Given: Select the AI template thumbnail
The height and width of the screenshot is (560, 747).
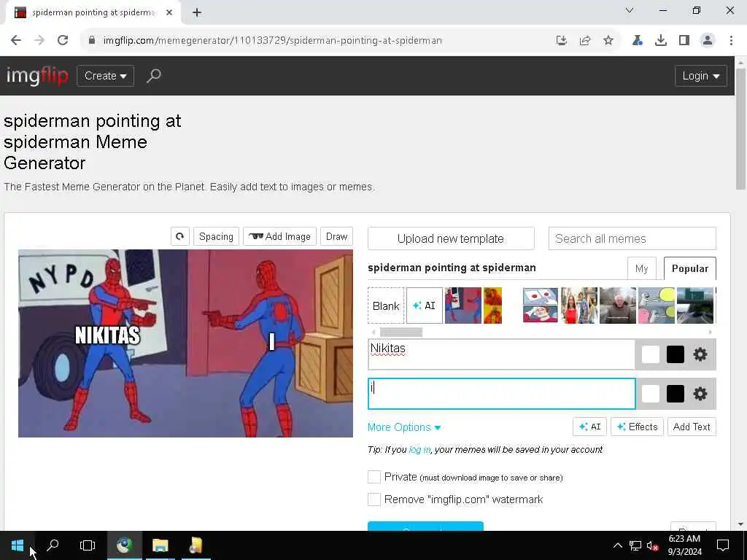Looking at the screenshot, I should (x=425, y=306).
